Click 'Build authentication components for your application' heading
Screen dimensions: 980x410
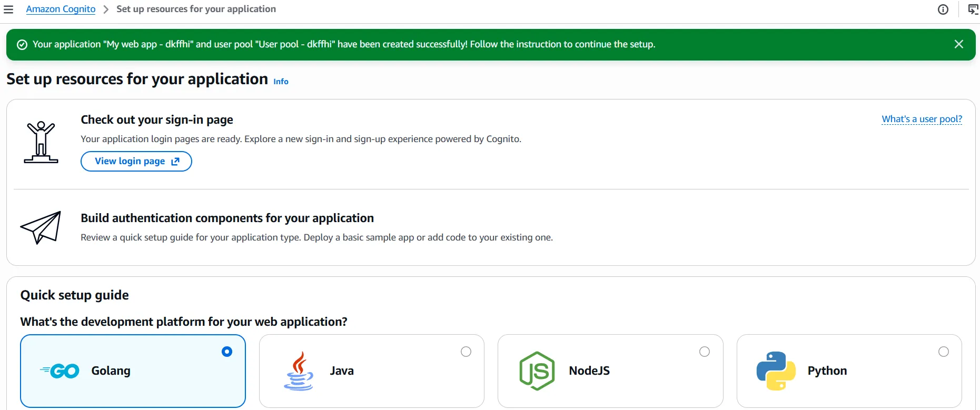tap(227, 218)
